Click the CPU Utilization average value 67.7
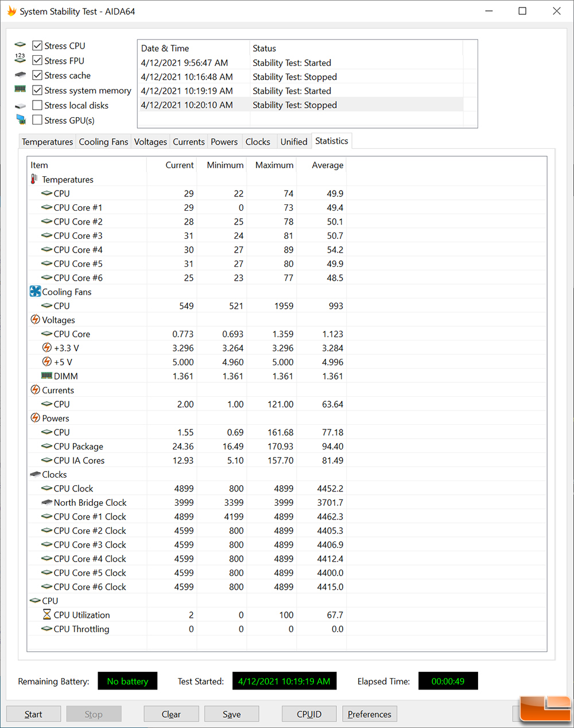The width and height of the screenshot is (574, 728). (x=335, y=615)
